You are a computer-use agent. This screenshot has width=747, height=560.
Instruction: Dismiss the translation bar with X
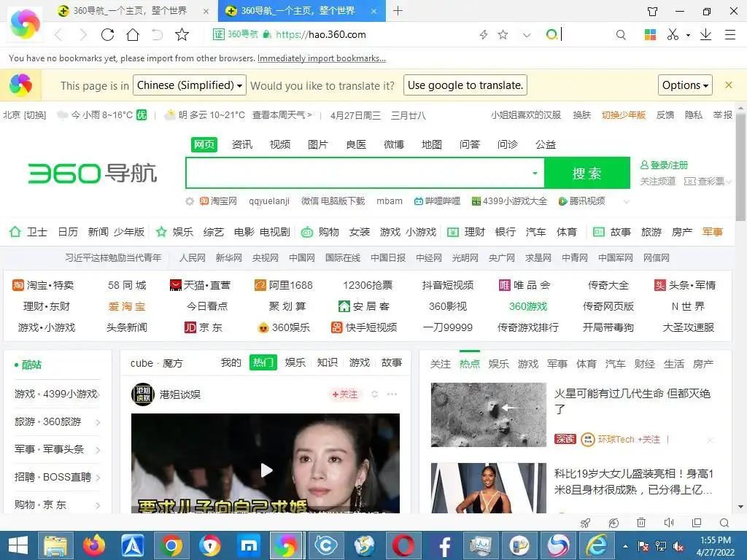(x=729, y=85)
